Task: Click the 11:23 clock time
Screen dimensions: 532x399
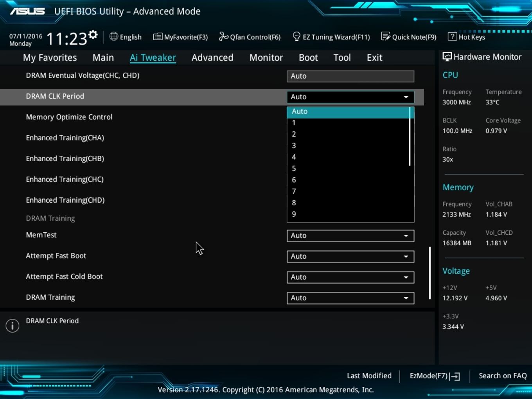Action: (x=66, y=39)
